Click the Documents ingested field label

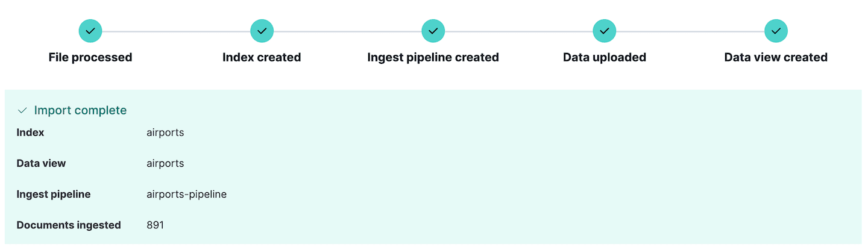pos(69,225)
